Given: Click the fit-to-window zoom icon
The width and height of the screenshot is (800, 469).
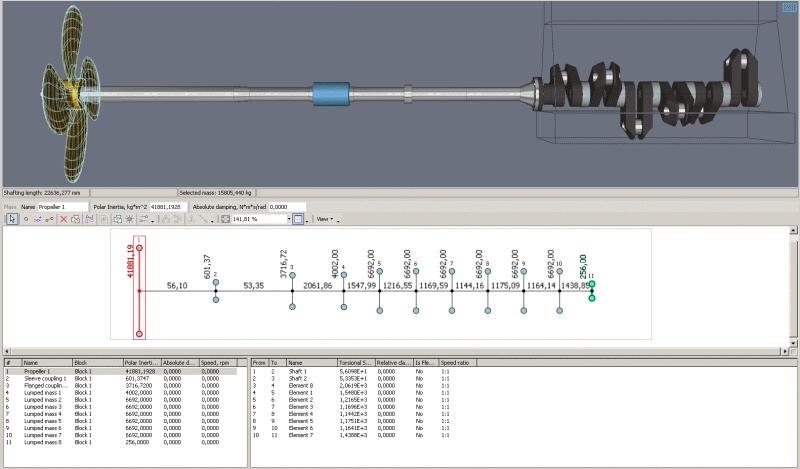Looking at the screenshot, I should 226,218.
